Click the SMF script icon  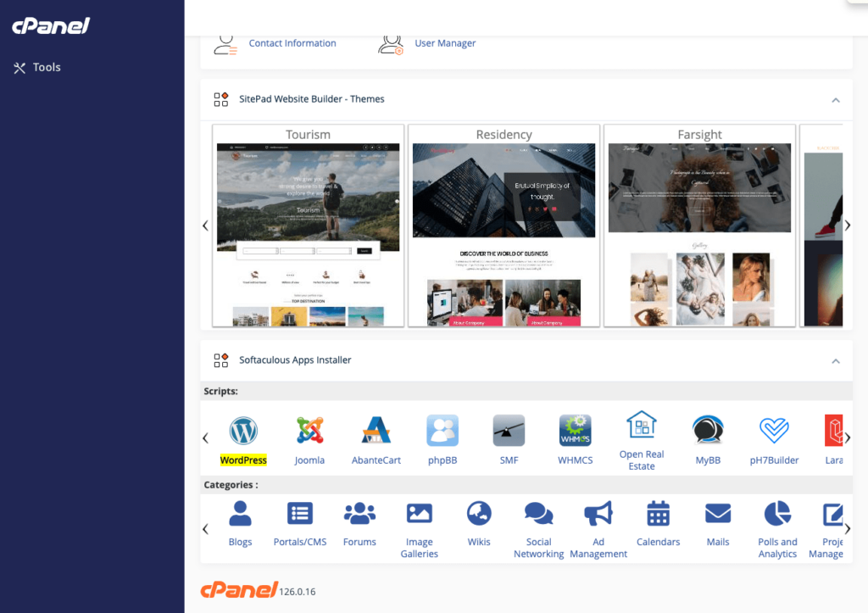[509, 430]
